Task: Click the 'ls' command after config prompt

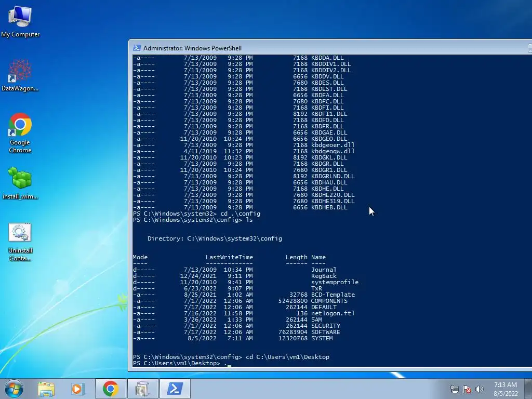Action: tap(249, 220)
